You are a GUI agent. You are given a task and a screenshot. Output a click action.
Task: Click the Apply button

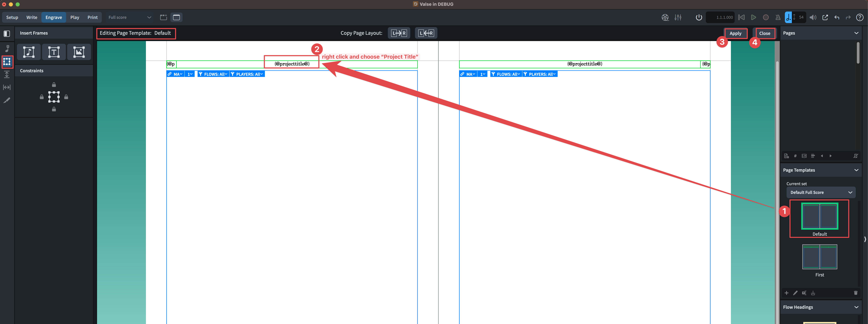[x=735, y=33]
